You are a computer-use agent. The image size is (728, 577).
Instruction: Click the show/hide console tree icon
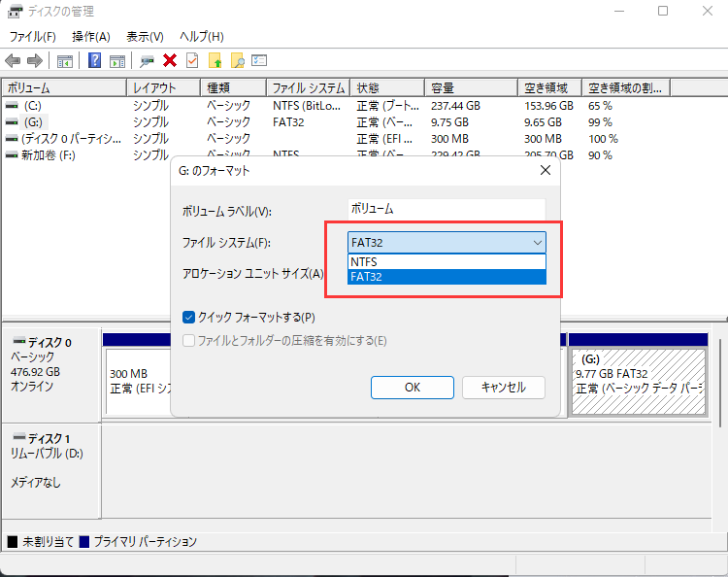[64, 61]
